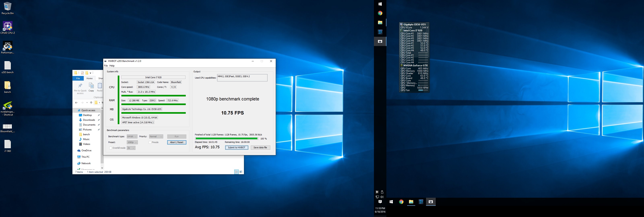Select the x265 bench file on desktop
The width and height of the screenshot is (644, 217).
pyautogui.click(x=7, y=68)
